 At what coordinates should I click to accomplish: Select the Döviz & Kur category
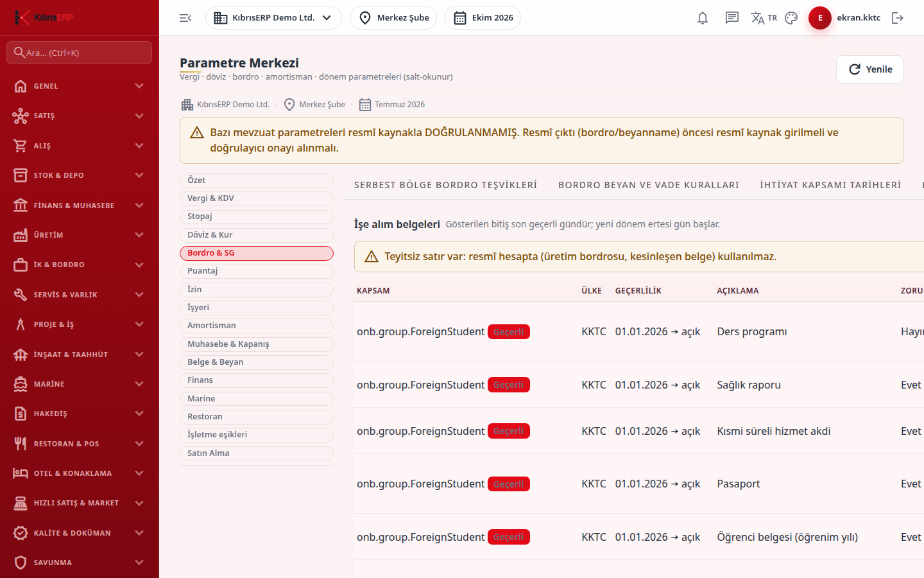[257, 235]
